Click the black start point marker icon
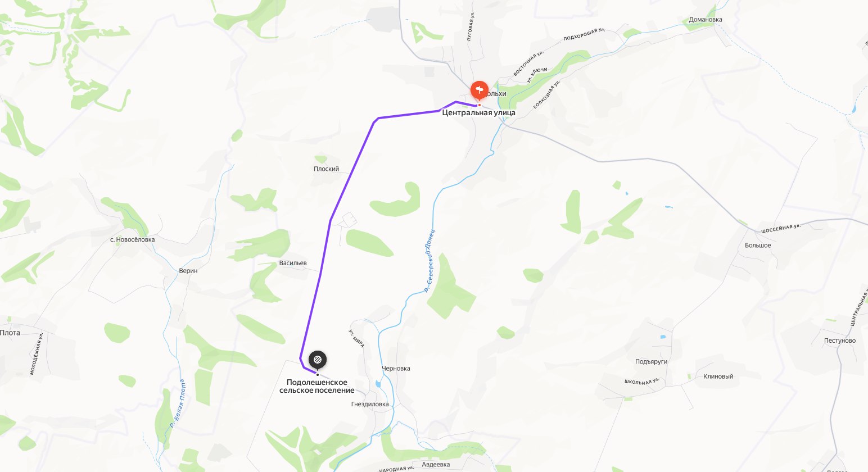868x472 pixels. coord(317,359)
